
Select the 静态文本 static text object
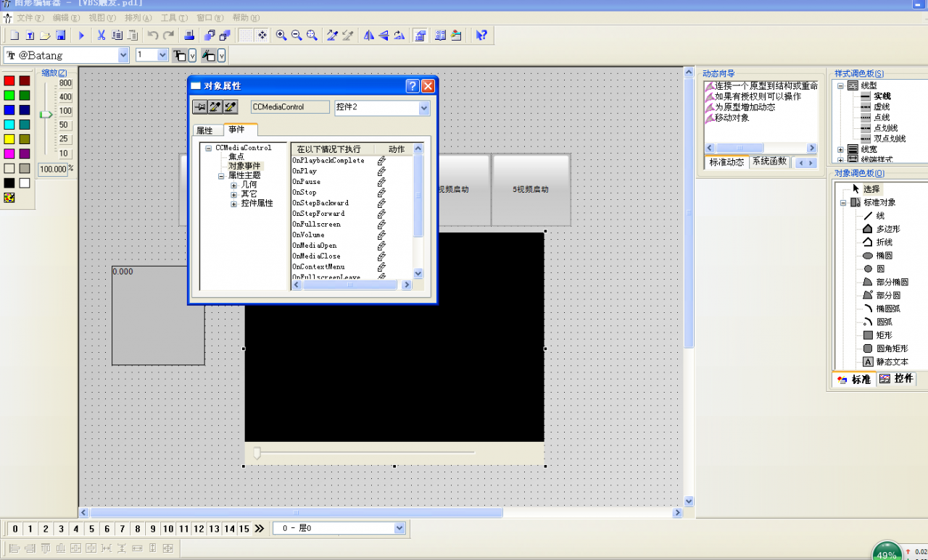(x=892, y=362)
